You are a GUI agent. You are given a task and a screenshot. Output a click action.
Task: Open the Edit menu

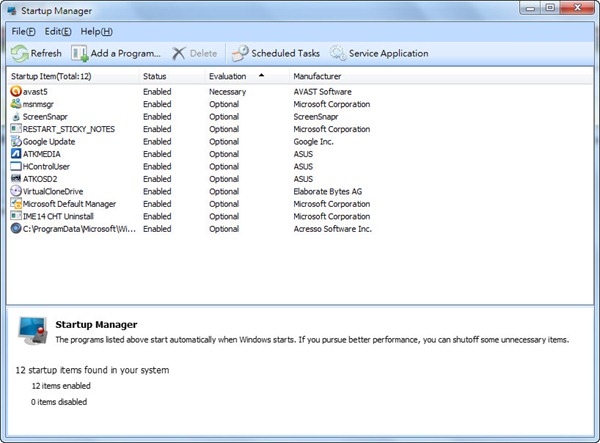click(57, 32)
